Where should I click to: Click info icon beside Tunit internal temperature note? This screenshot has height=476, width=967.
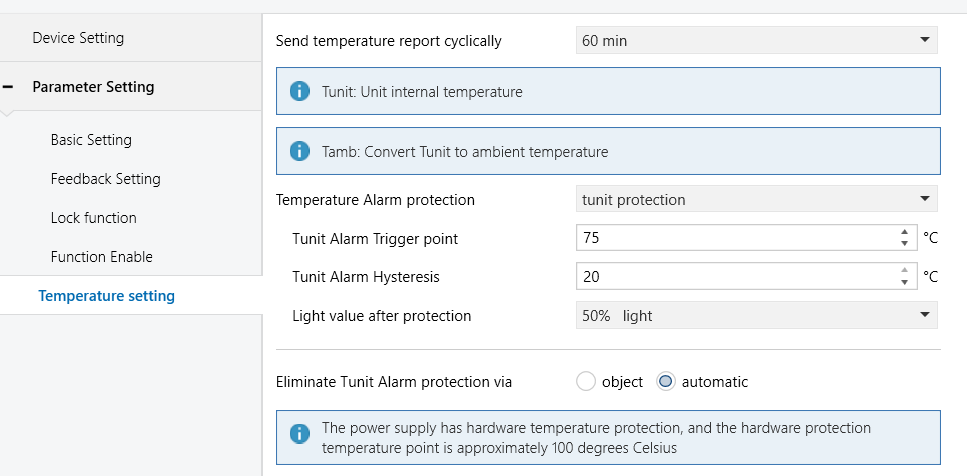click(x=299, y=92)
